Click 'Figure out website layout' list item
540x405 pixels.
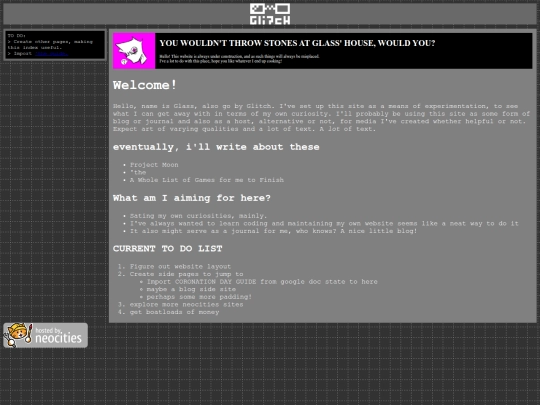(x=180, y=266)
